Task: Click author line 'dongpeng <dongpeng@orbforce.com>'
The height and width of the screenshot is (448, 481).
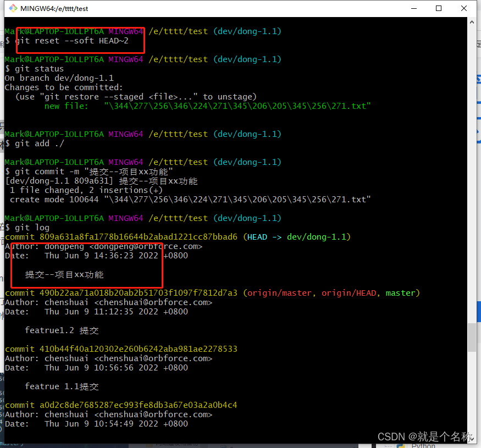Action: point(123,246)
